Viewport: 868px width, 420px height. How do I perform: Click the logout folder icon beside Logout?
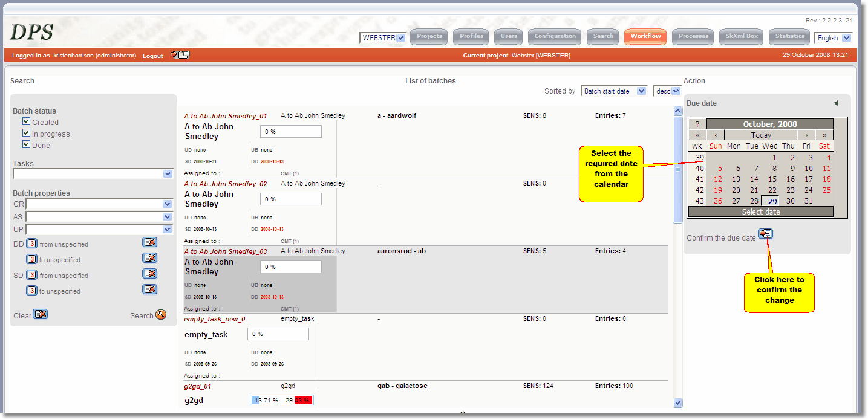point(180,54)
